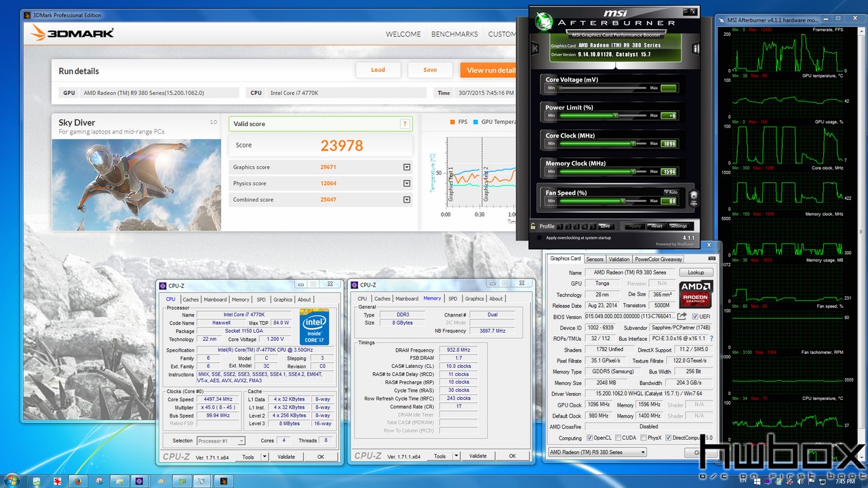Toggle the PhysX checkbox

pyautogui.click(x=642, y=438)
